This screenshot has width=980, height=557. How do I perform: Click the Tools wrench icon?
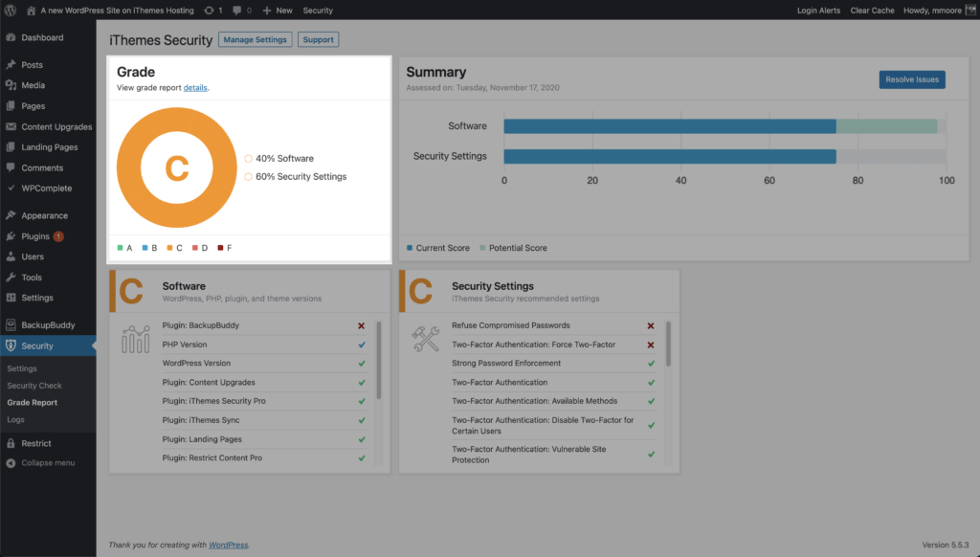tap(11, 277)
